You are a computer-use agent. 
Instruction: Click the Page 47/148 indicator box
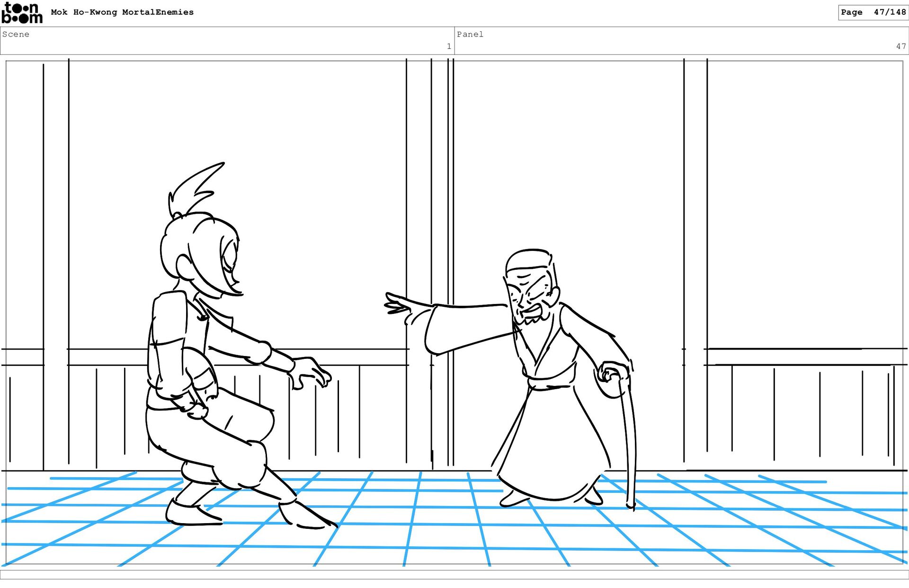tap(873, 12)
